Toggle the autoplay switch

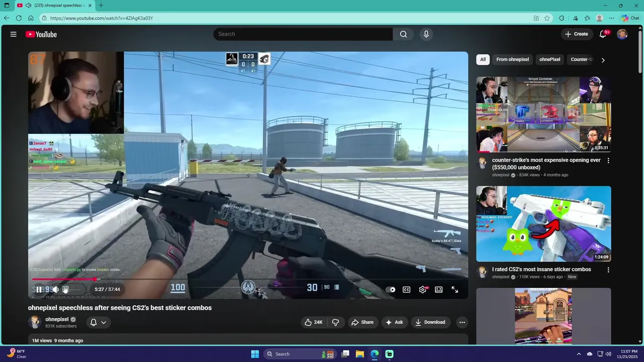tap(390, 290)
